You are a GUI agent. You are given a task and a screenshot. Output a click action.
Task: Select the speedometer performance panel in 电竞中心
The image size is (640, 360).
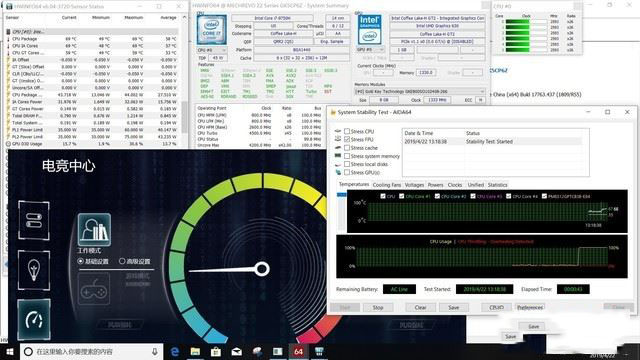34,320
